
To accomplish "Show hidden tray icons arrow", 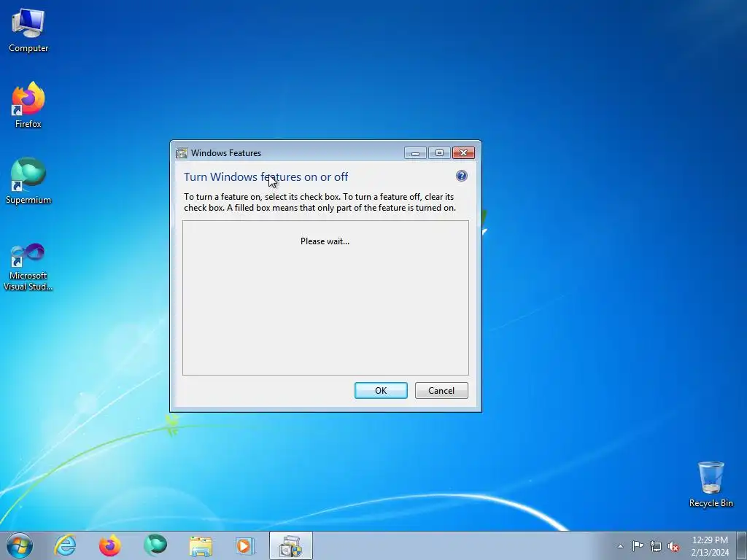I will 620,546.
